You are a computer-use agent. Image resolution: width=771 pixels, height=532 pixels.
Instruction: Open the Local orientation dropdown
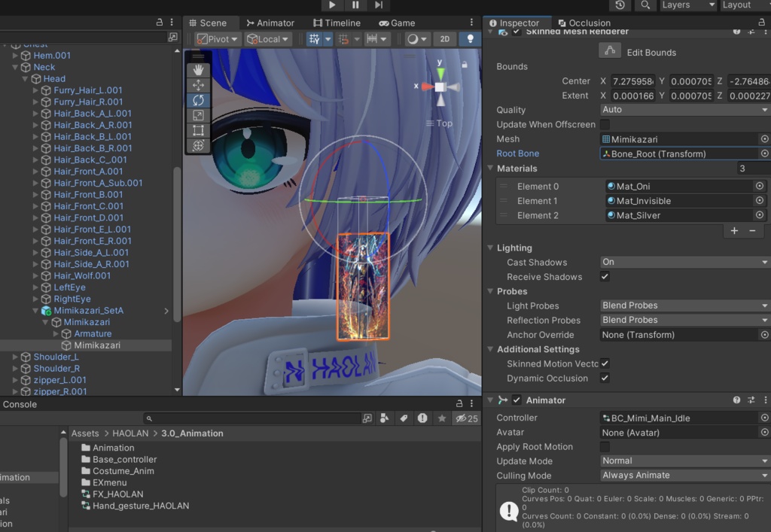click(x=268, y=39)
